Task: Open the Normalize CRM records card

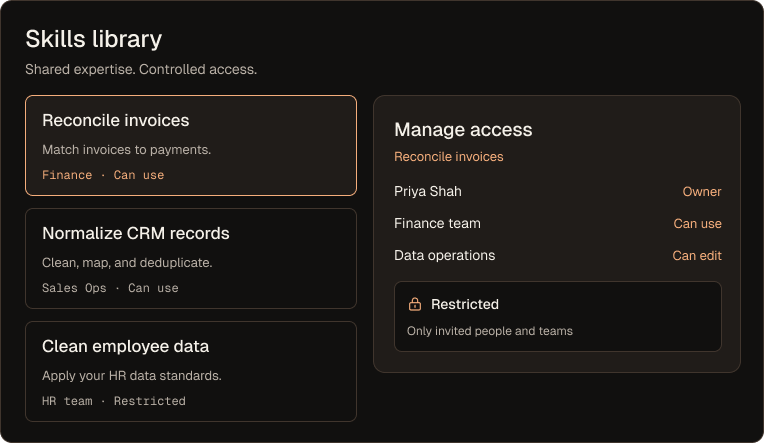Action: tap(191, 258)
